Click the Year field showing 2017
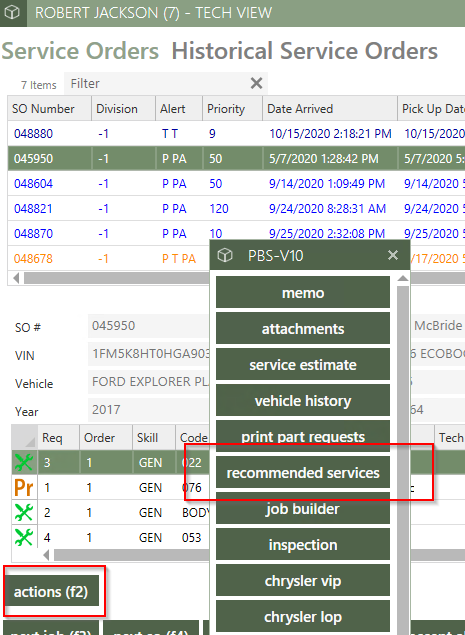The image size is (465, 635). (149, 409)
